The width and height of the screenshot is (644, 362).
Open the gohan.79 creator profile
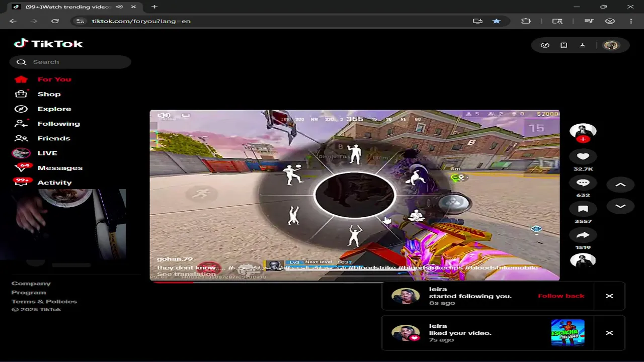(175, 259)
